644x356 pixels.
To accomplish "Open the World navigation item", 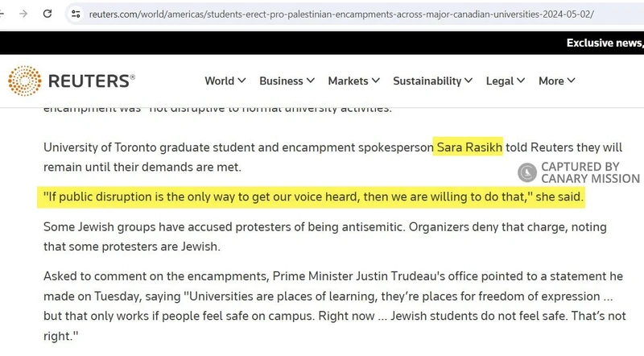I will pos(219,81).
